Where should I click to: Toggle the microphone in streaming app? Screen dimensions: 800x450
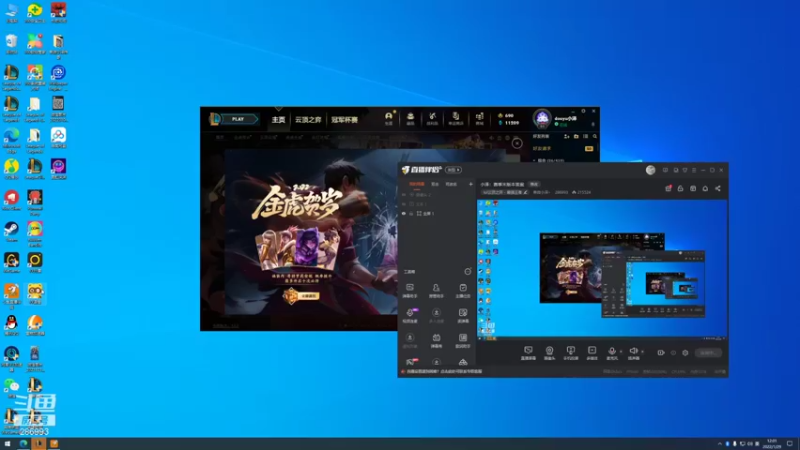click(x=612, y=353)
